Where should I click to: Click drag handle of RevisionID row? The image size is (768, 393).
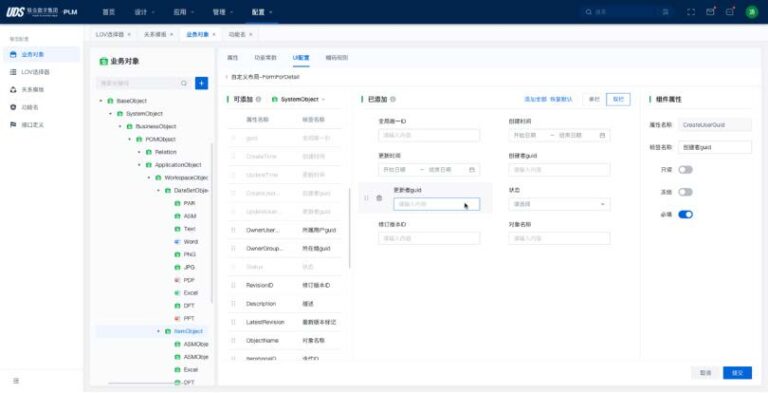coord(233,285)
